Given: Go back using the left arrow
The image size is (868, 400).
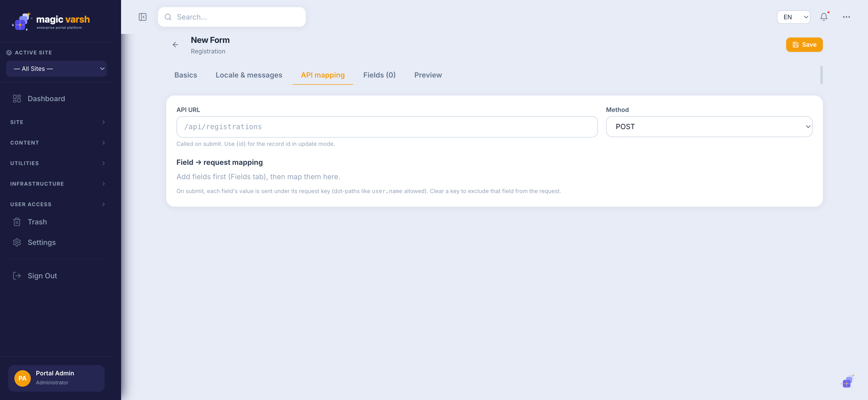Looking at the screenshot, I should click(x=175, y=44).
